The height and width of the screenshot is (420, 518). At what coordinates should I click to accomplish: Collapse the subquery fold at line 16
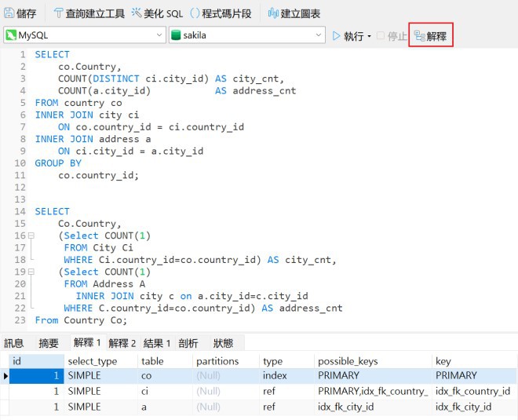coord(31,236)
